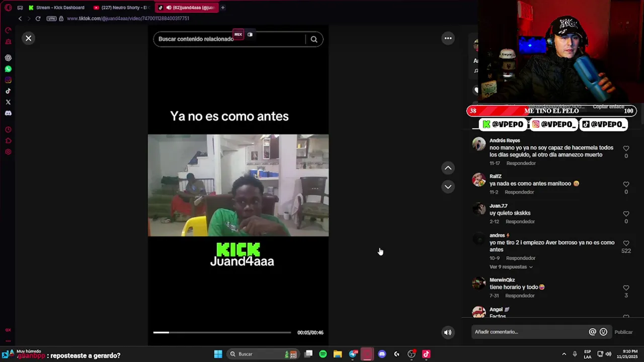The image size is (644, 362).
Task: Close the TikTok video viewer with X
Action: point(29,38)
